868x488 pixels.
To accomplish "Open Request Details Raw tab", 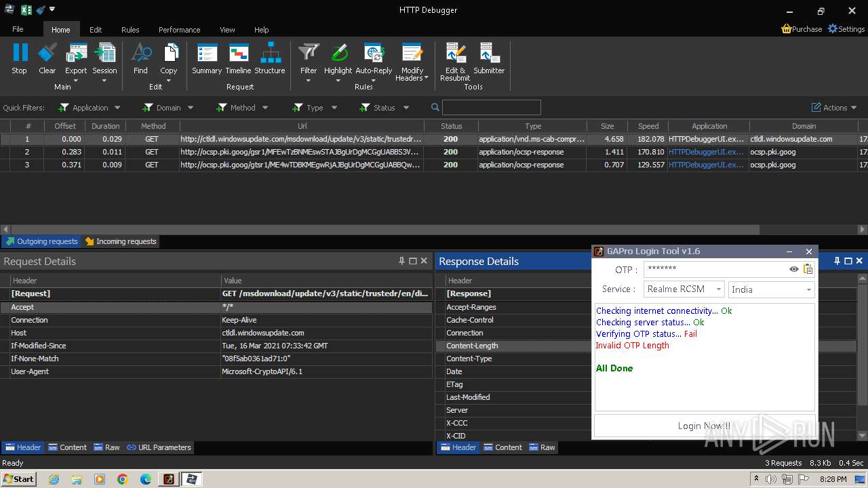I will coord(107,447).
